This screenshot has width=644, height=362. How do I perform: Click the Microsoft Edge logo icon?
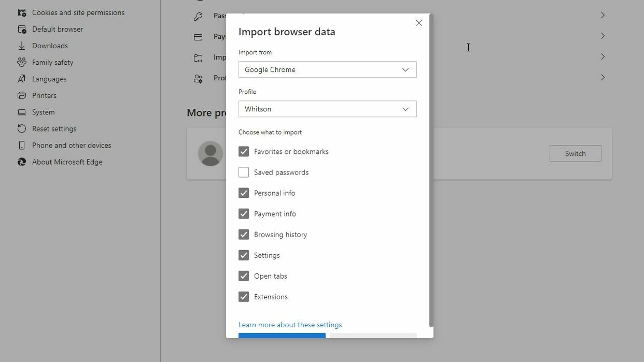[x=22, y=162]
